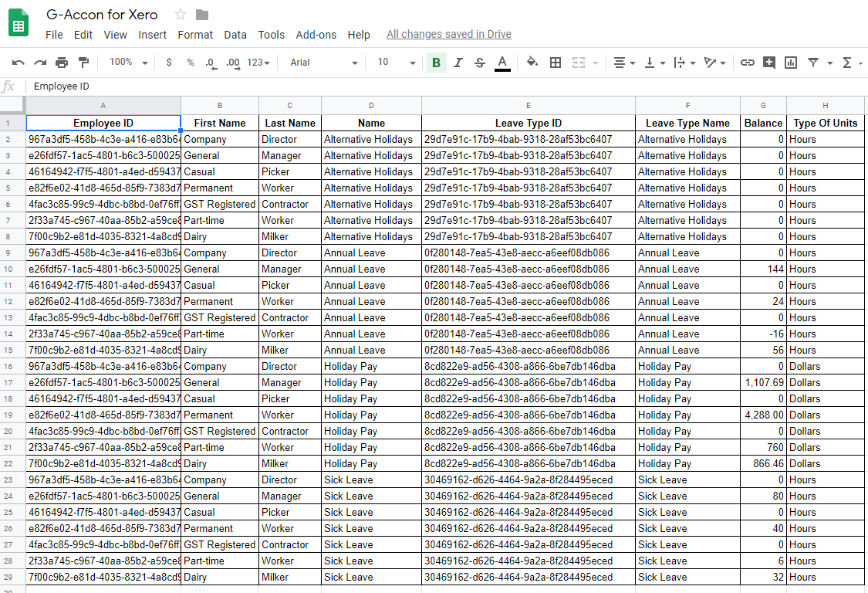This screenshot has width=868, height=593.
Task: Click the All changes saved in Drive link
Action: click(449, 35)
